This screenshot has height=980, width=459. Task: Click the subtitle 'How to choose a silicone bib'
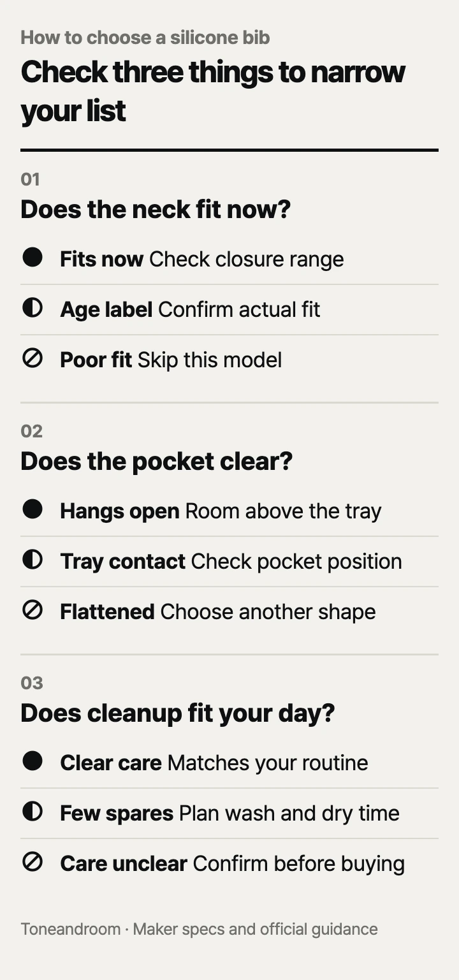point(145,38)
